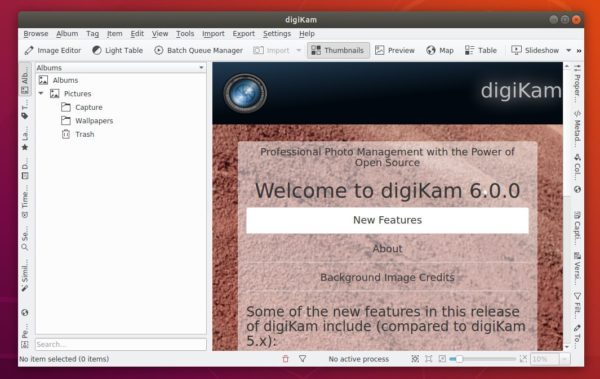
Task: Open the Item menu
Action: (x=114, y=34)
